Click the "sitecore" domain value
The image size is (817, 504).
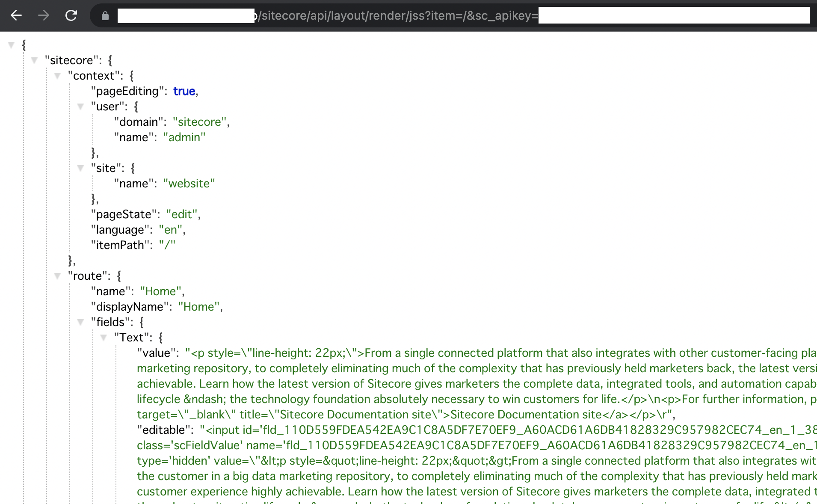199,122
